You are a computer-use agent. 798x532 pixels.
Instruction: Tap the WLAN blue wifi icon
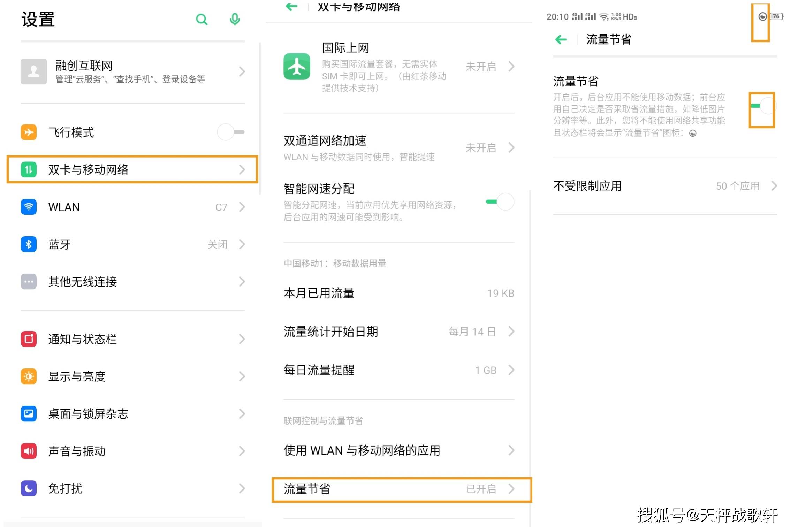pyautogui.click(x=29, y=207)
